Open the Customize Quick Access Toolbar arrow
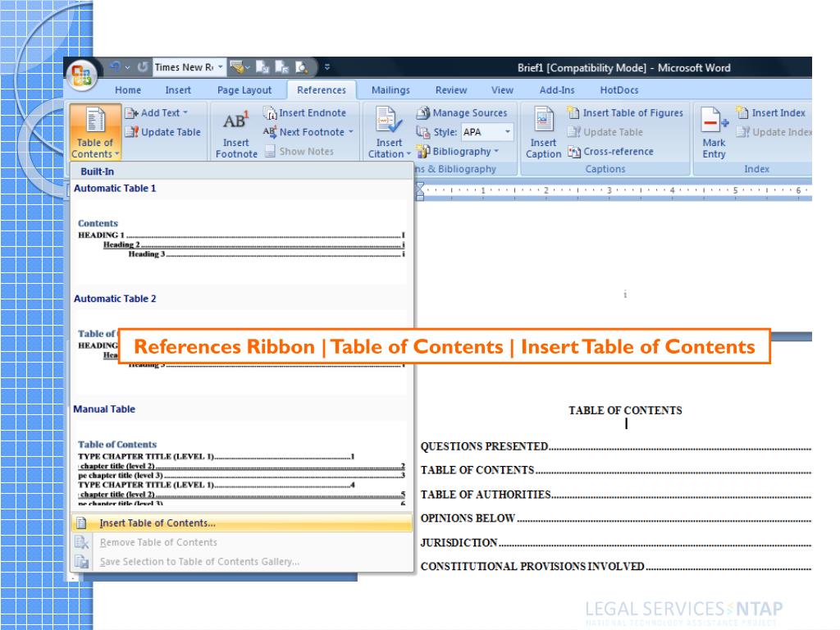 coord(326,67)
